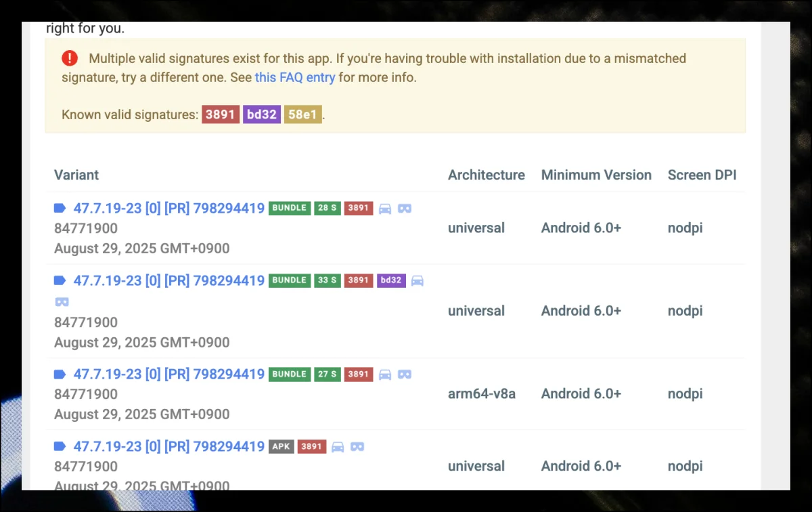This screenshot has width=812, height=512.
Task: Click the Architecture column header
Action: click(x=486, y=175)
